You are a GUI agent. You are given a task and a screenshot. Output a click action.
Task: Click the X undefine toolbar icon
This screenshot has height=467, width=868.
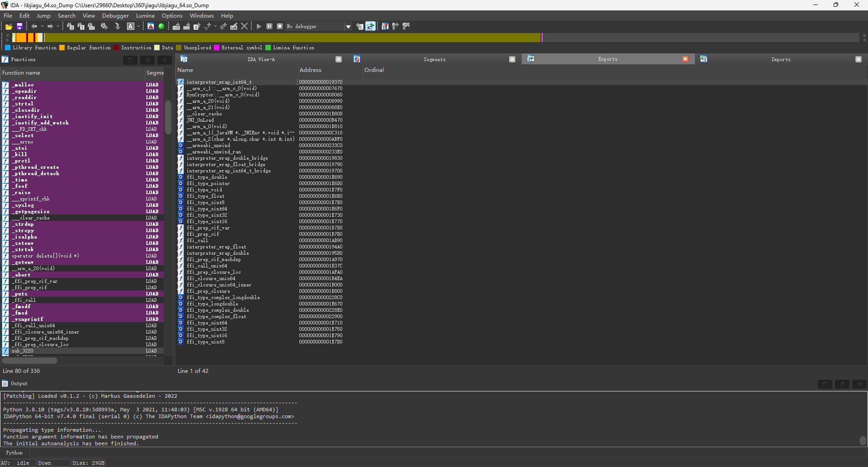click(x=245, y=27)
